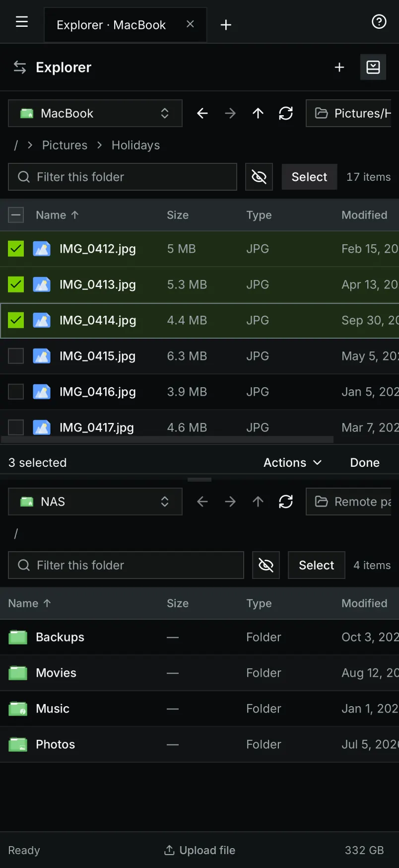Click the MacBook pane horizontal scrollbar

167,439
